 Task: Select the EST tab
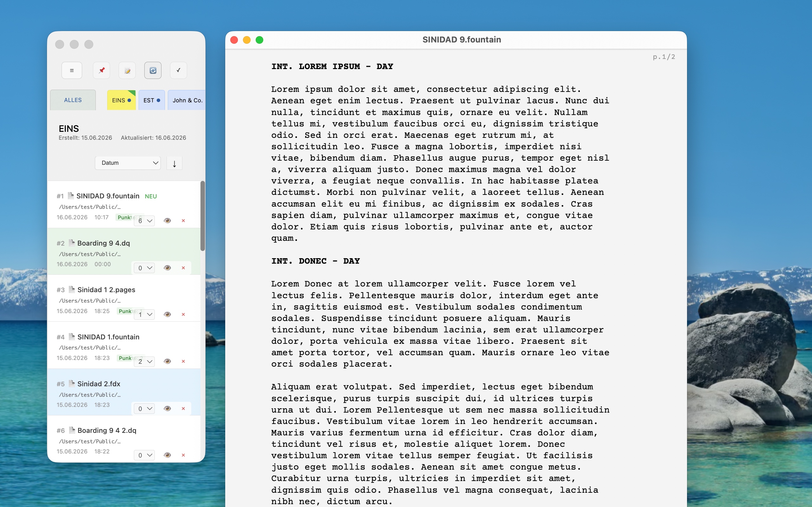point(152,100)
